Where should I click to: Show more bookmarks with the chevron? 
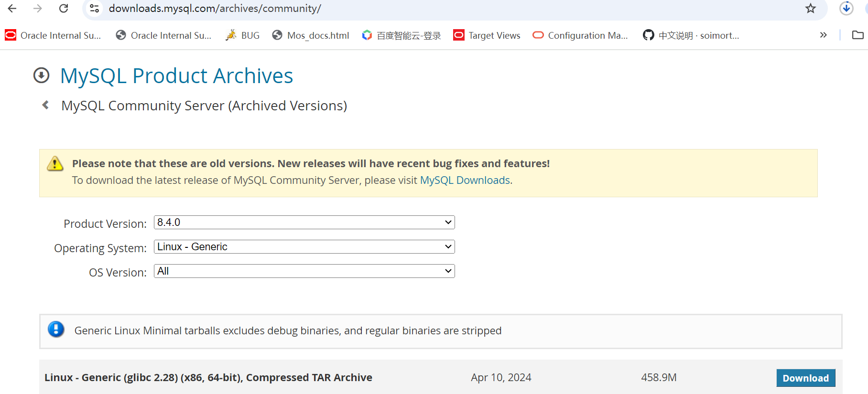coord(823,35)
